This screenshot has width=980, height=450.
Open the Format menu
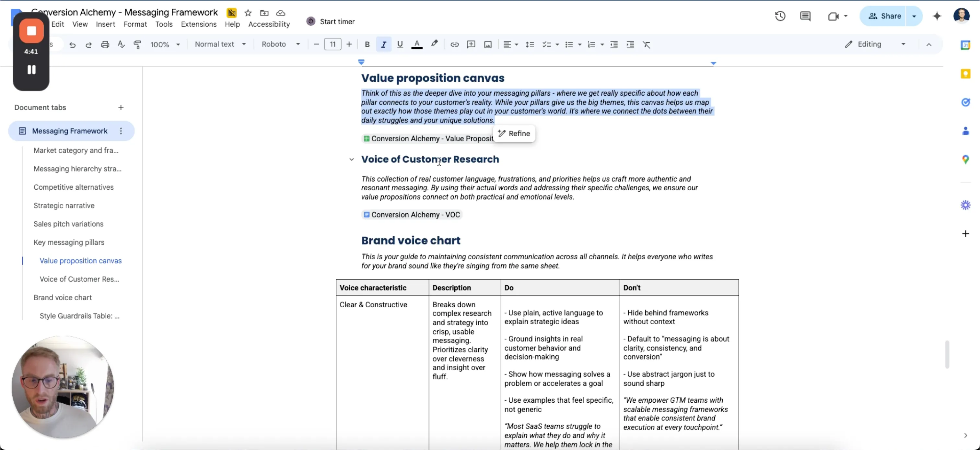135,24
